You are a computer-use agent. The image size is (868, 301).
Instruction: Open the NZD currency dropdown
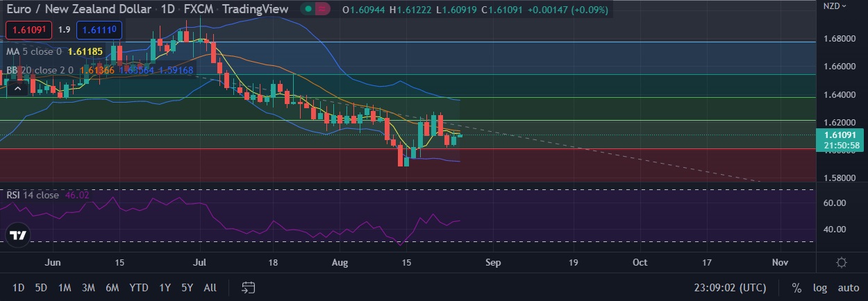[x=835, y=6]
